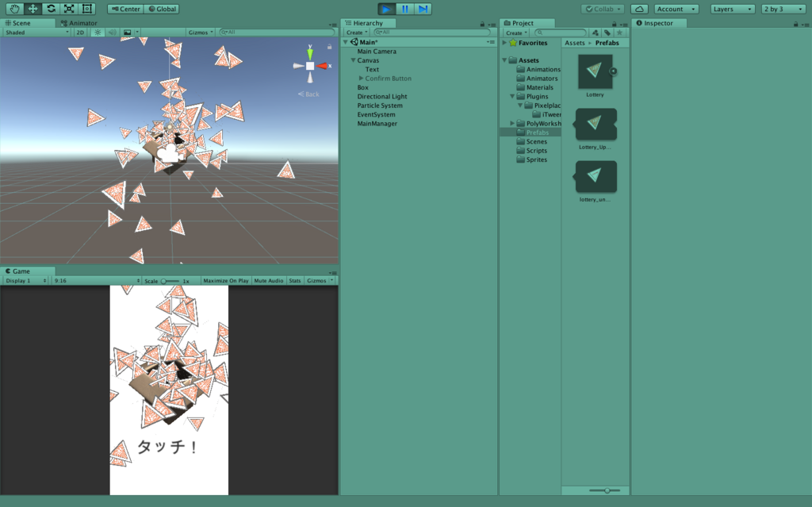Toggle Maximize On Play
812x507 pixels.
(226, 280)
